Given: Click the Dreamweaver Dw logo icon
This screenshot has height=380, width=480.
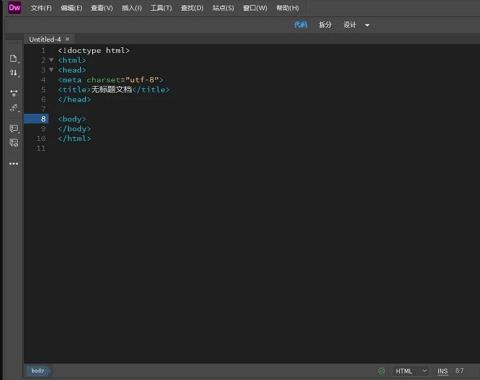Looking at the screenshot, I should (x=14, y=8).
